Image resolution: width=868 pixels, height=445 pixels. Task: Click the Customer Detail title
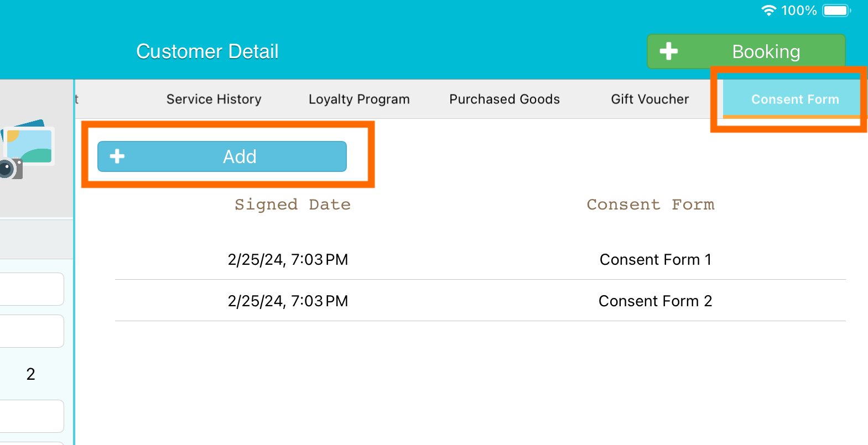207,51
